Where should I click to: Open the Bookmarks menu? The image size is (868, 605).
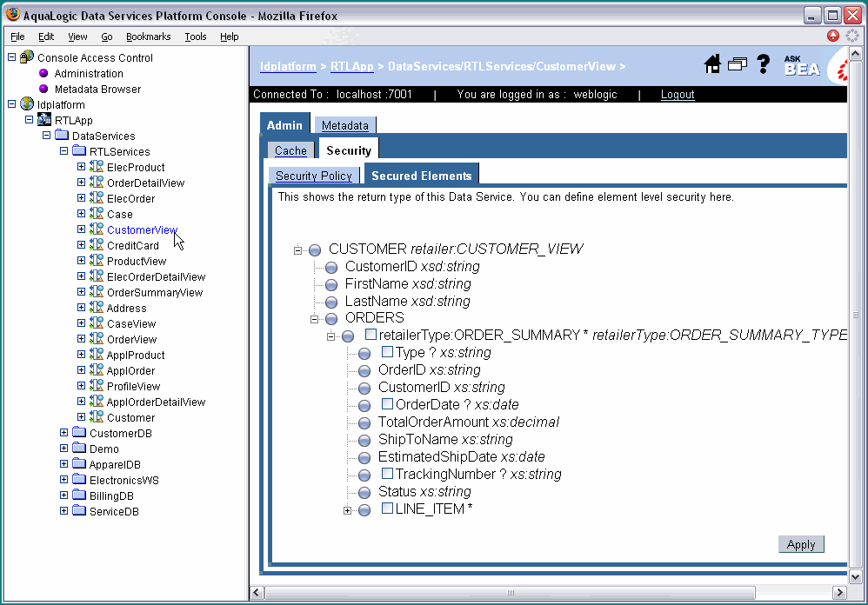click(x=149, y=37)
